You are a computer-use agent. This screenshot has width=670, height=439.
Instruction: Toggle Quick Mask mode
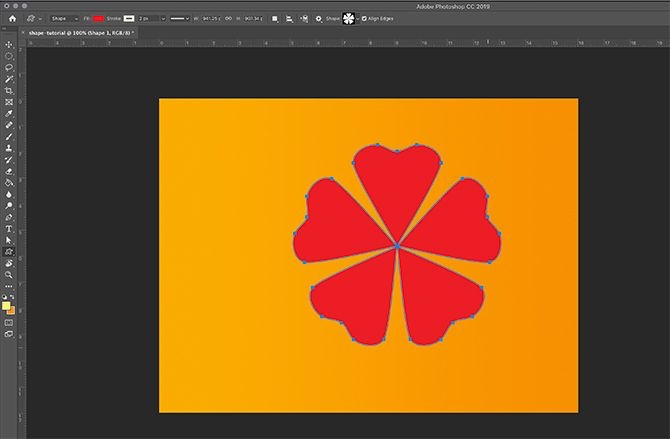point(9,322)
